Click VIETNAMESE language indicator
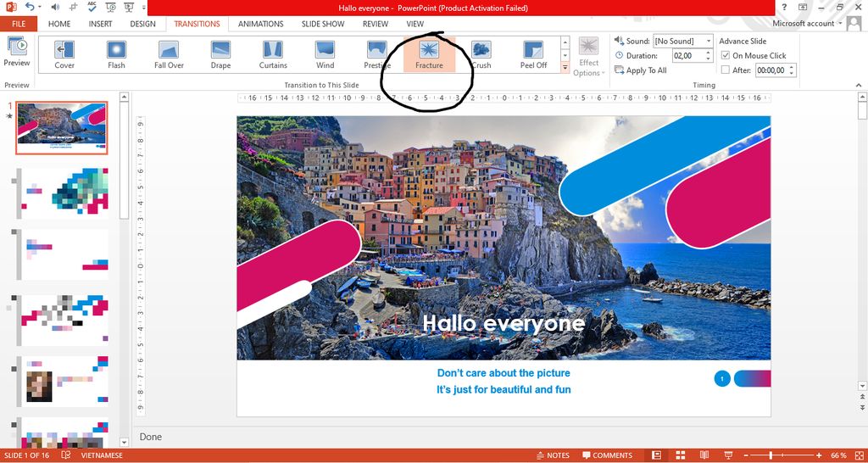This screenshot has height=463, width=868. [102, 455]
